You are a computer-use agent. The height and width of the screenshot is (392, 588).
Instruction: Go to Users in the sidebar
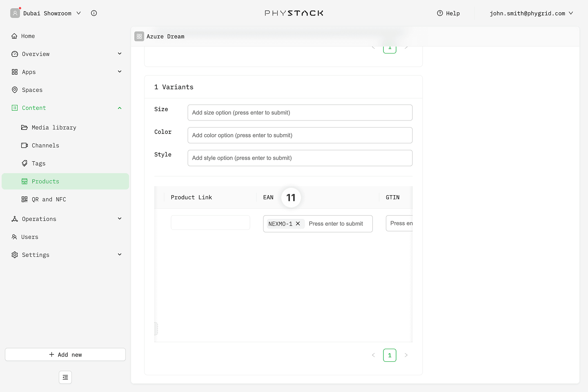pyautogui.click(x=65, y=237)
